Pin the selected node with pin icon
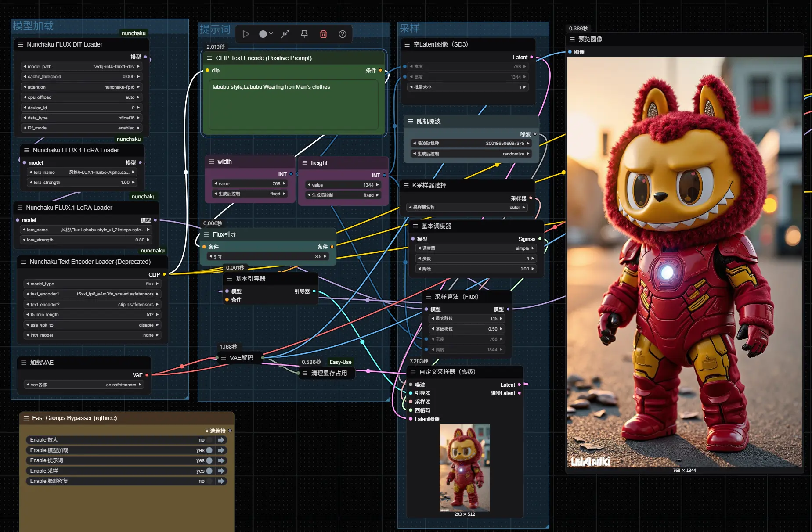Viewport: 812px width, 532px height. click(x=304, y=34)
